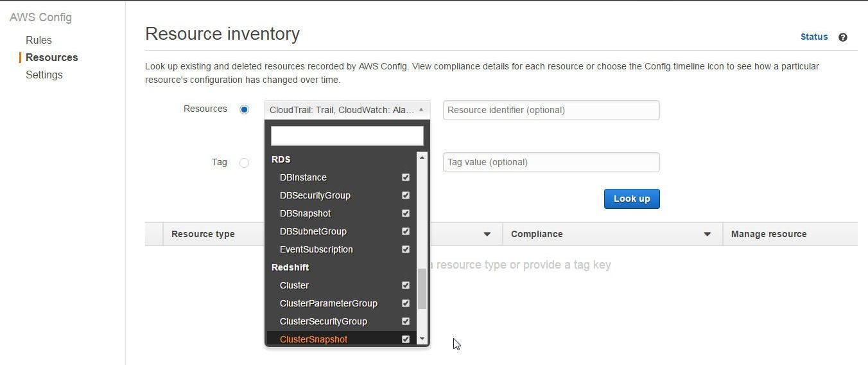Uncheck the DBSecurityGroup checkbox
The image size is (868, 365).
406,195
